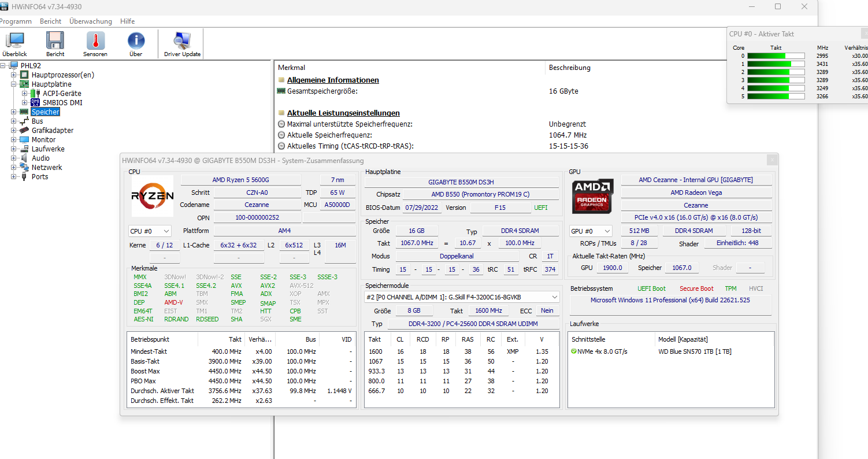Click Core 1 clock bar in Aktiver Takt
Screen dimensions: 868x459
click(776, 64)
